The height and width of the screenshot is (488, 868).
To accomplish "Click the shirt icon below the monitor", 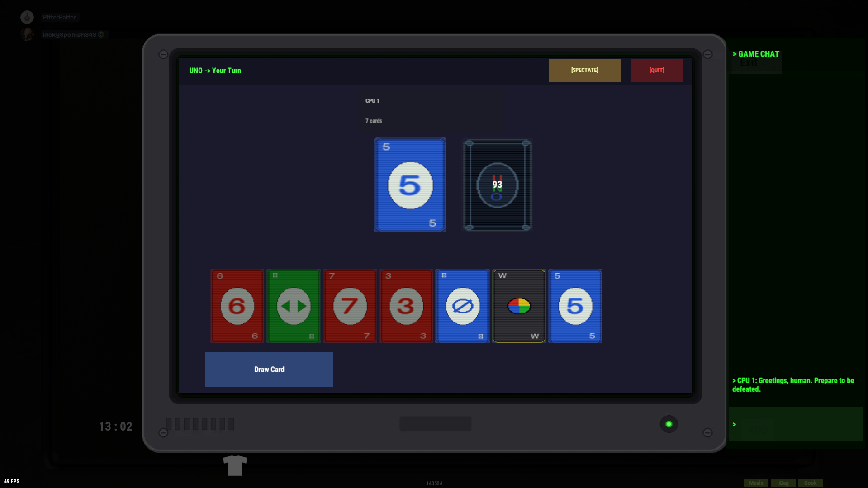I will click(235, 465).
